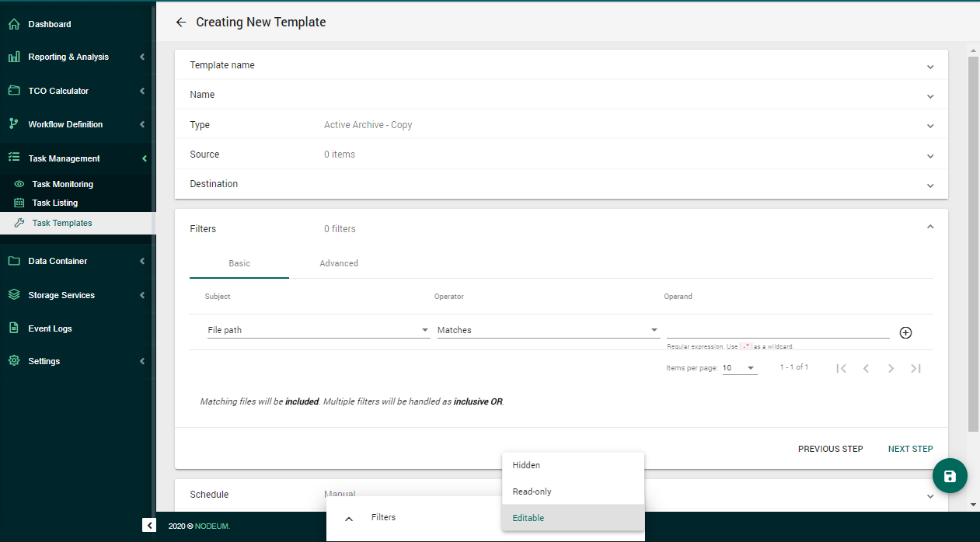Expand the Reporting & Analysis submenu arrow
980x542 pixels.
(142, 57)
